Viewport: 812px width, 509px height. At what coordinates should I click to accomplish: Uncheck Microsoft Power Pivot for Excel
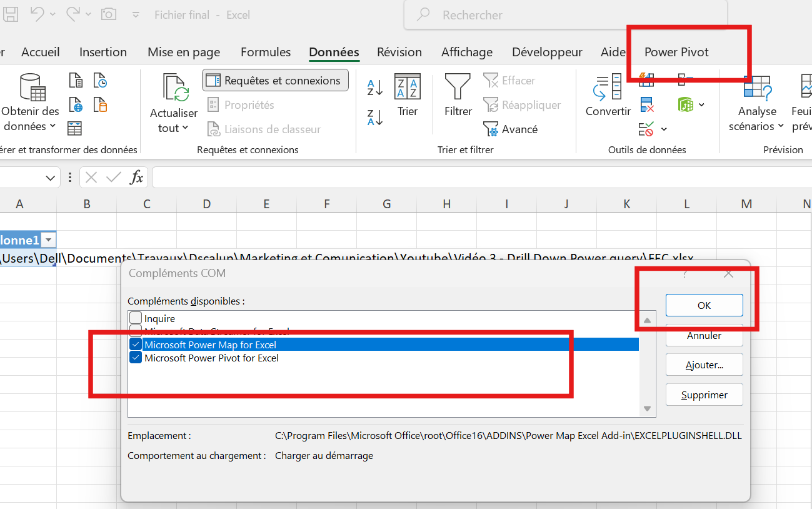(x=136, y=358)
